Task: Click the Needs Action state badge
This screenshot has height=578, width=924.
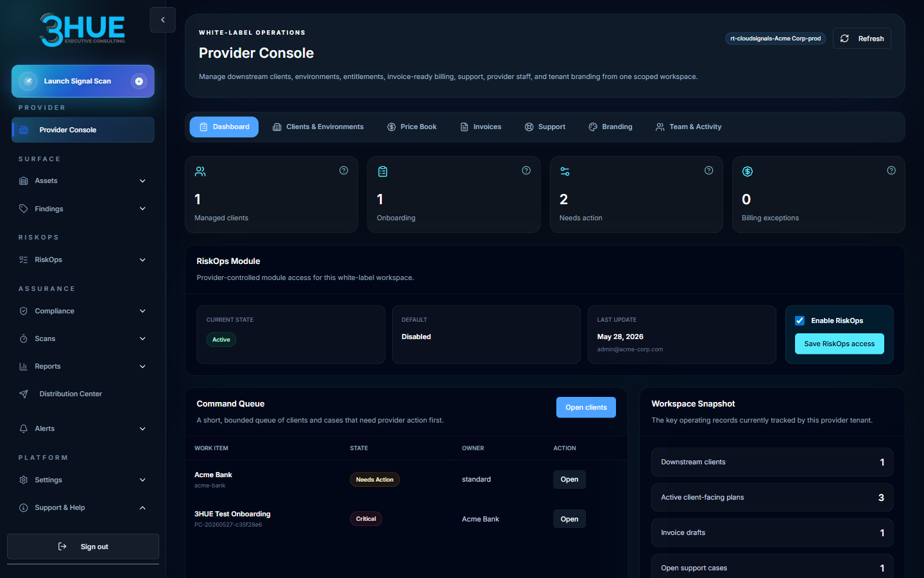Action: 375,480
